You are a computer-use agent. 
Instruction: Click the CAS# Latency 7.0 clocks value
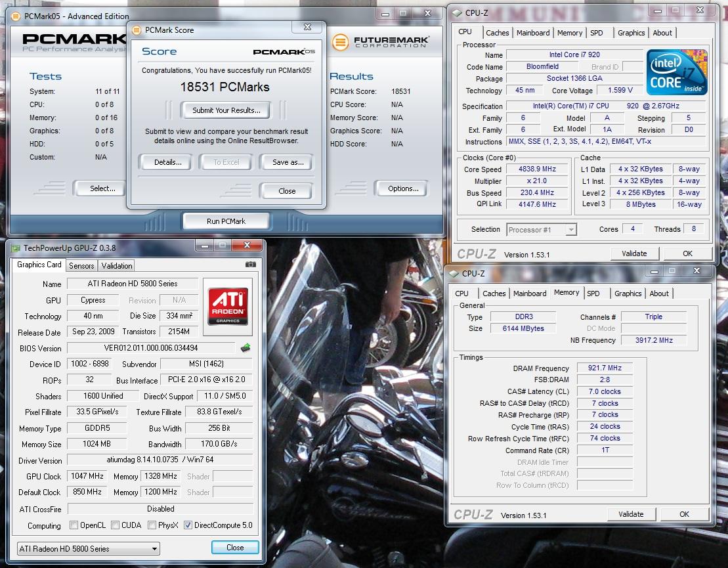(x=605, y=391)
